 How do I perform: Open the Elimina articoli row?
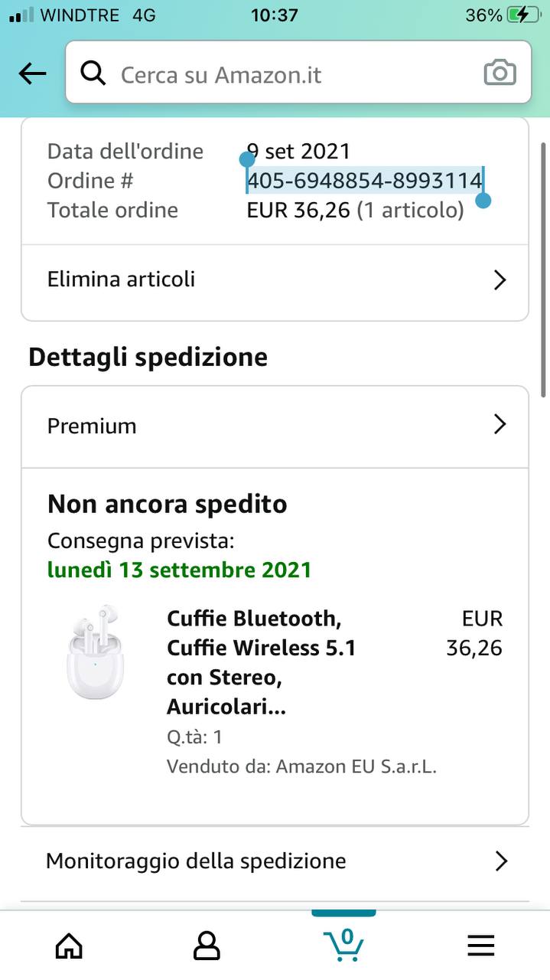pos(121,279)
